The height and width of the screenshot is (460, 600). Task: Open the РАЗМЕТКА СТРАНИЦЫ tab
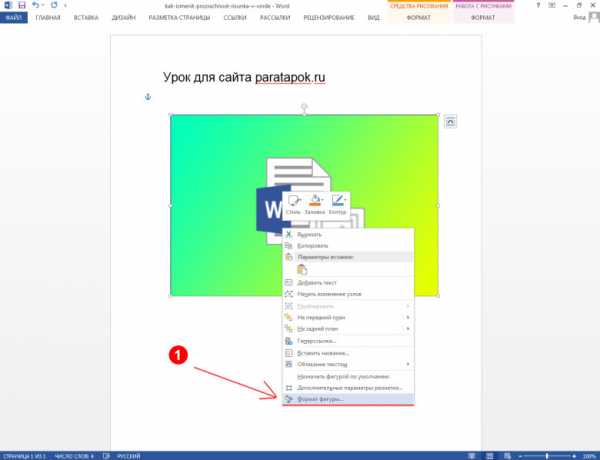pyautogui.click(x=179, y=18)
